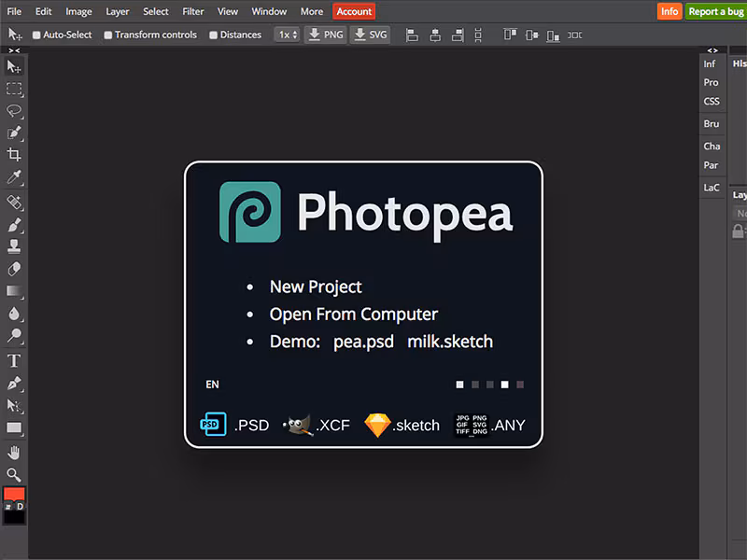Select the Eyedropper tool

click(14, 176)
